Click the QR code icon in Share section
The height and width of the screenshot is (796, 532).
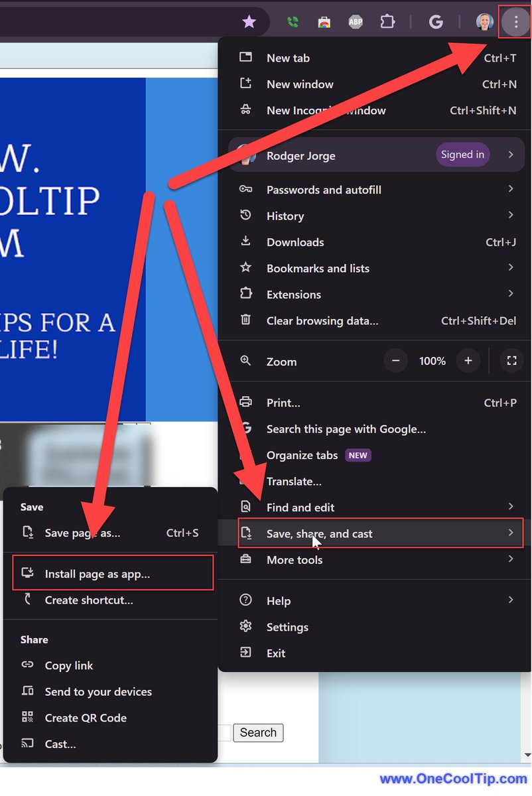coord(27,717)
